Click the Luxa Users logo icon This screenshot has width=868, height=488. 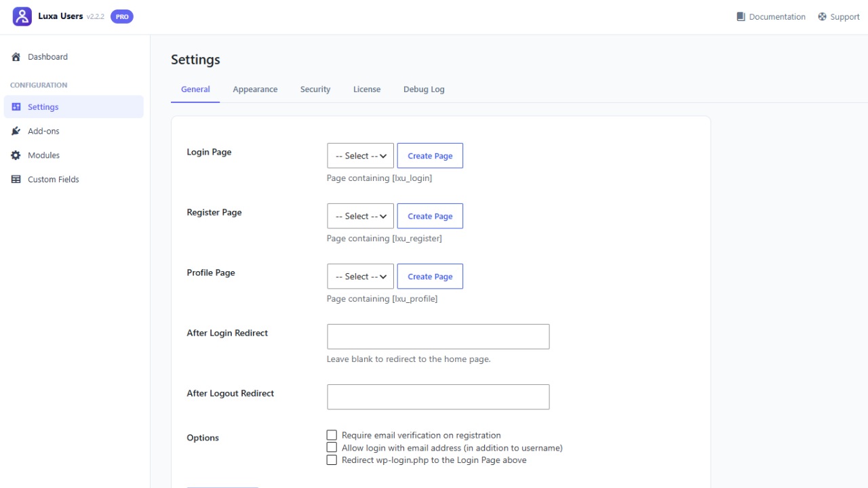click(22, 17)
